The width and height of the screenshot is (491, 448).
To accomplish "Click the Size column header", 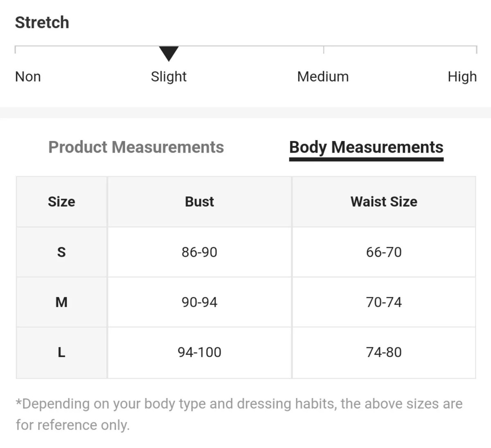I will pyautogui.click(x=61, y=201).
